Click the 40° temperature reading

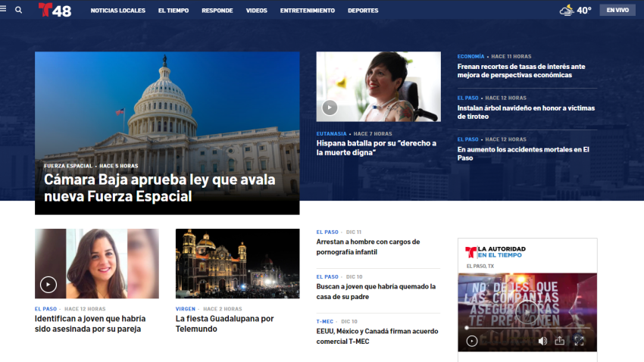coord(584,11)
